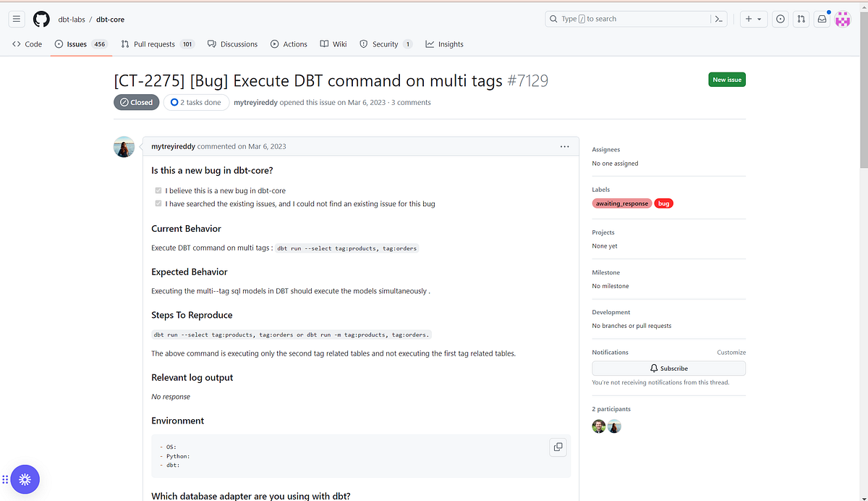Click the GitHub logo
Viewport: 868px width, 501px height.
pyautogui.click(x=41, y=18)
